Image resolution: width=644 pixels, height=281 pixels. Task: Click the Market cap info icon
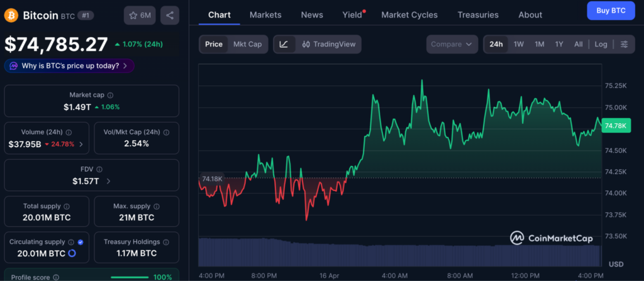click(x=110, y=95)
